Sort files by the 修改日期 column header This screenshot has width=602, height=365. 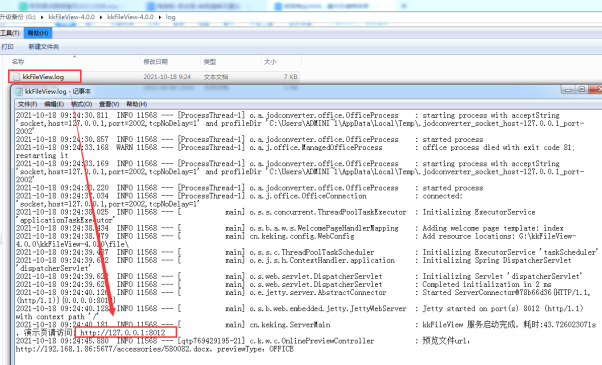pos(155,62)
